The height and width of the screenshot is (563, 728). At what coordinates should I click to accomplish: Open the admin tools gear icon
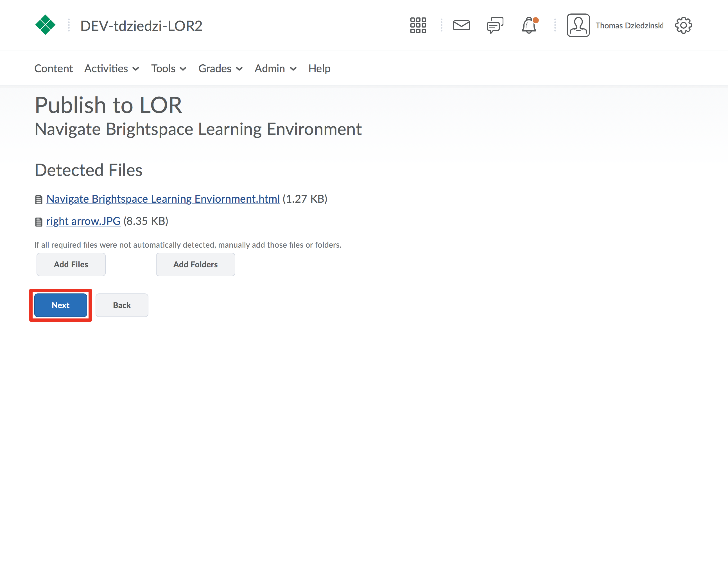click(x=683, y=25)
